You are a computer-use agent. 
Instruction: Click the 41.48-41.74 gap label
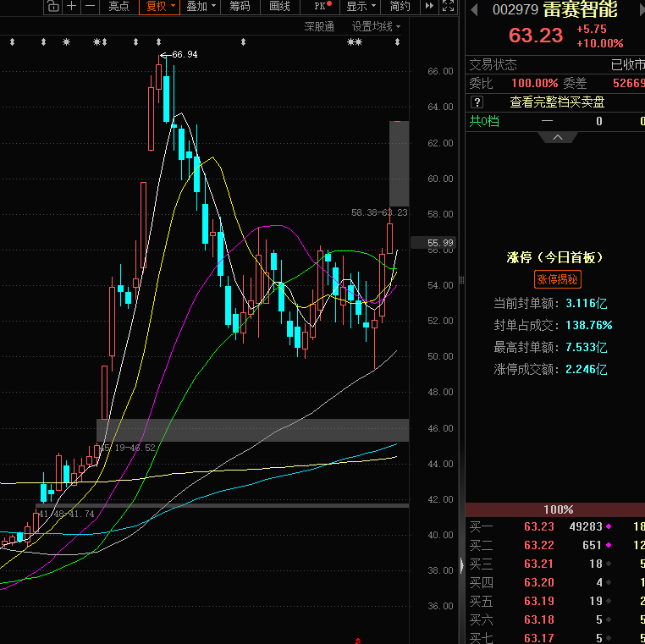coord(67,514)
